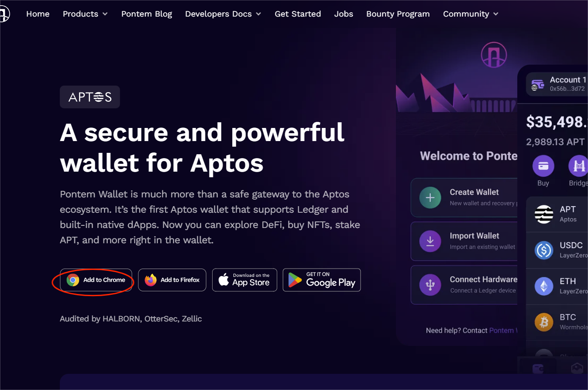Screen dimensions: 588x390
Task: Click the BTC token icon
Action: (x=544, y=322)
